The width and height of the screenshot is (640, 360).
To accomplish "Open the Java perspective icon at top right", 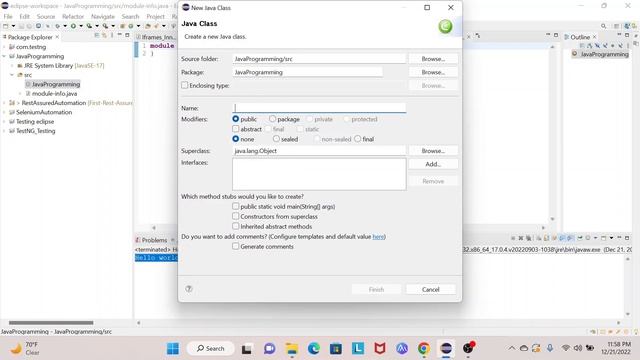I will point(627,26).
